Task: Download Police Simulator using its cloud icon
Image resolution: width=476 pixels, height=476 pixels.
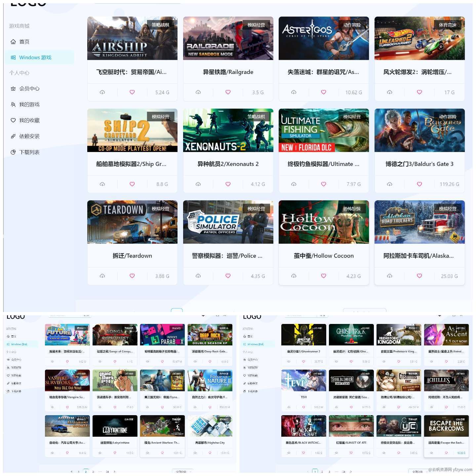Action: (x=198, y=276)
